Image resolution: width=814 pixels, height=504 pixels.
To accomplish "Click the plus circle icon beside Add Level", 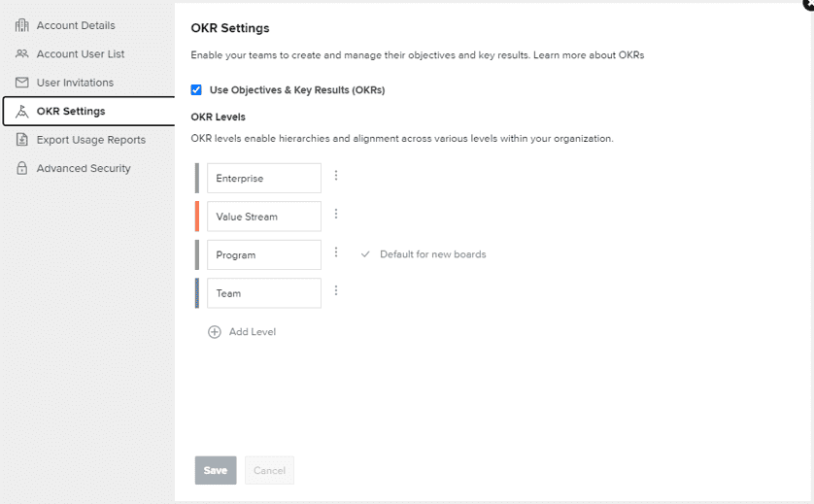I will click(x=215, y=332).
